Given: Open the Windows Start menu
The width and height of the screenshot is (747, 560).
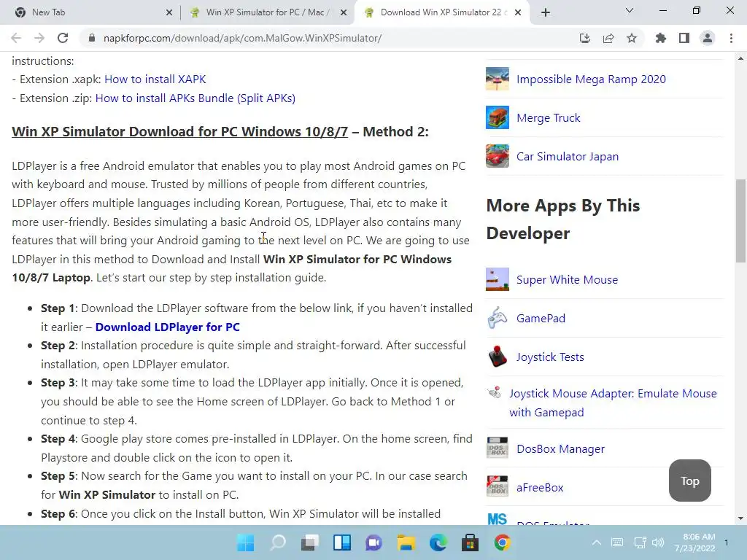Looking at the screenshot, I should [x=246, y=542].
